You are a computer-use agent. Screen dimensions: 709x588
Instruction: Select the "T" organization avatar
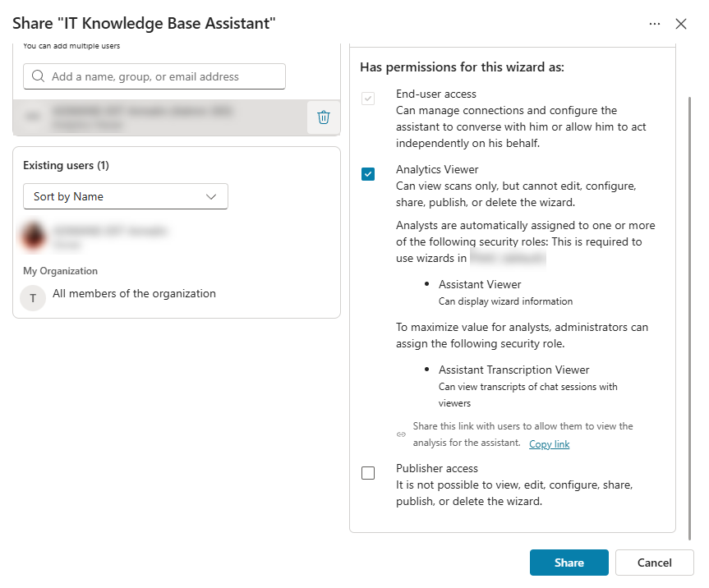(x=33, y=298)
